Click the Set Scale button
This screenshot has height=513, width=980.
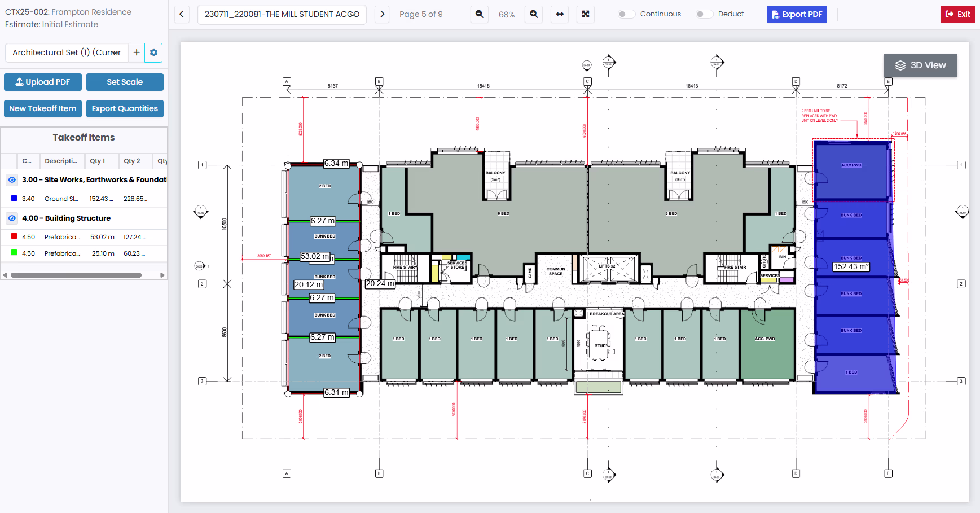click(125, 82)
